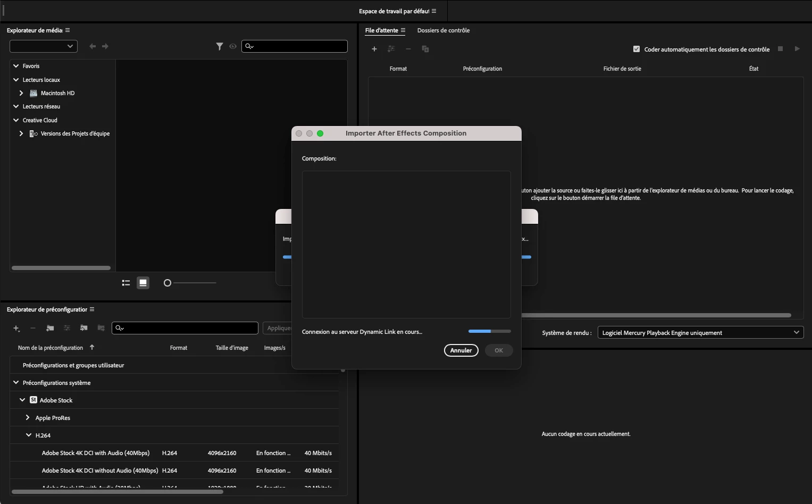Switch to the File d'attente tab
812x504 pixels.
[x=382, y=30]
